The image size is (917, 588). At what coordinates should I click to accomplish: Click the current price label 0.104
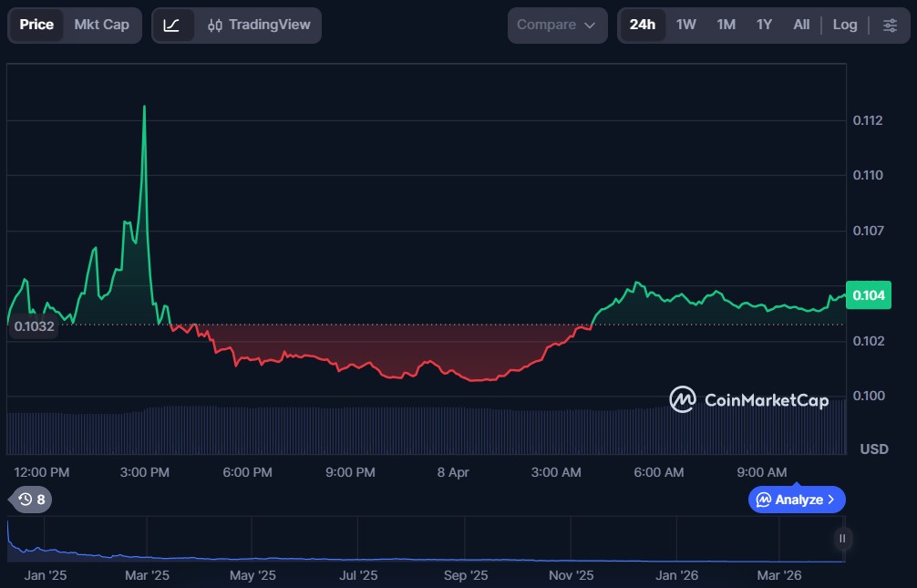[x=868, y=295]
